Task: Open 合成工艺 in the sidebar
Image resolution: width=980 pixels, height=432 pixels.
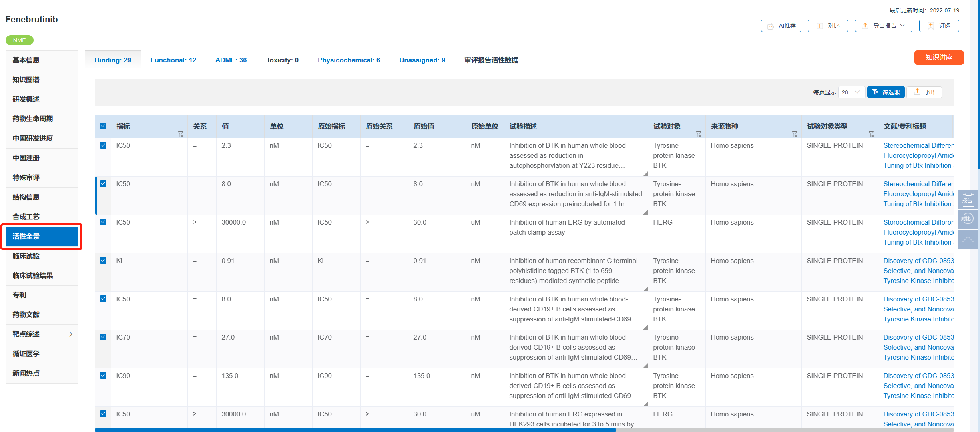Action: click(x=42, y=217)
